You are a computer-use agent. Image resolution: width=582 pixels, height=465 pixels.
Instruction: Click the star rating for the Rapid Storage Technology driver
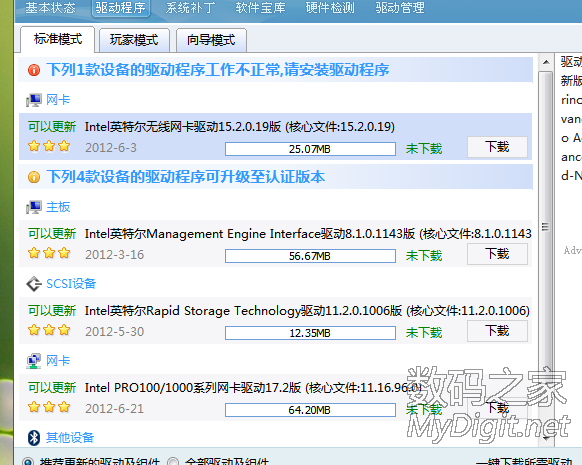click(49, 330)
